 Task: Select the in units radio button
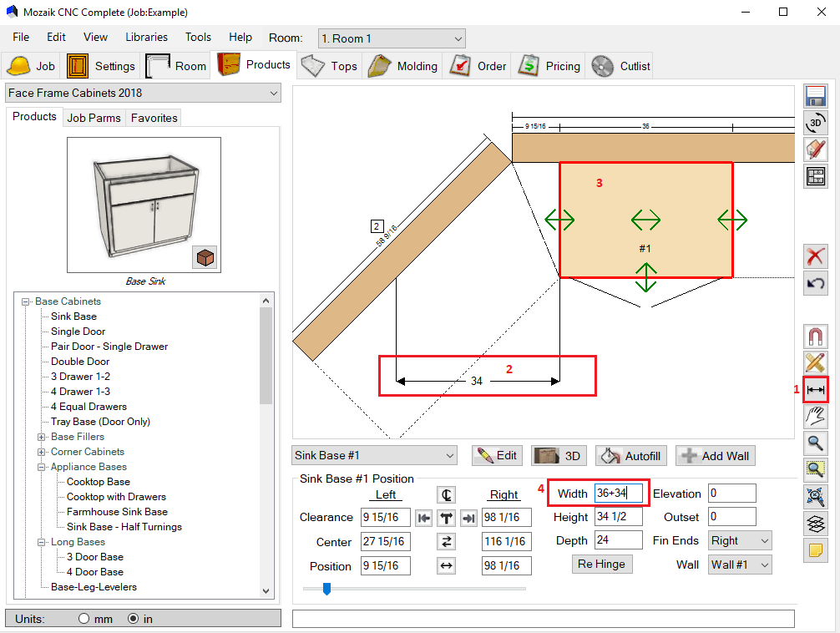tap(133, 619)
